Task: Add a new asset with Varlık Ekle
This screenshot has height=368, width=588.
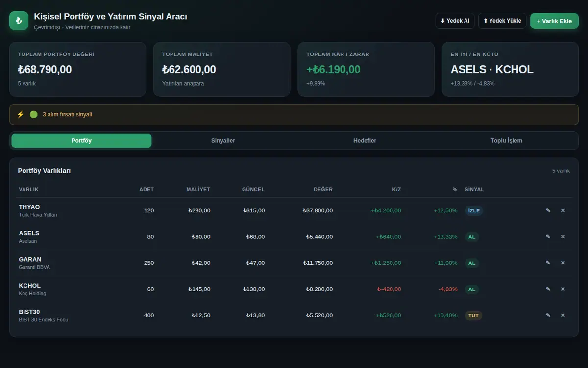Action: 554,21
